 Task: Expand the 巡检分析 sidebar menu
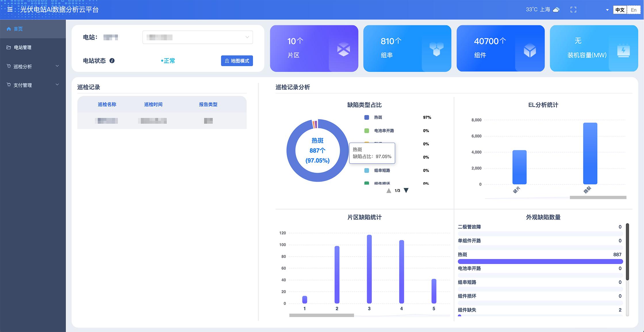click(33, 66)
